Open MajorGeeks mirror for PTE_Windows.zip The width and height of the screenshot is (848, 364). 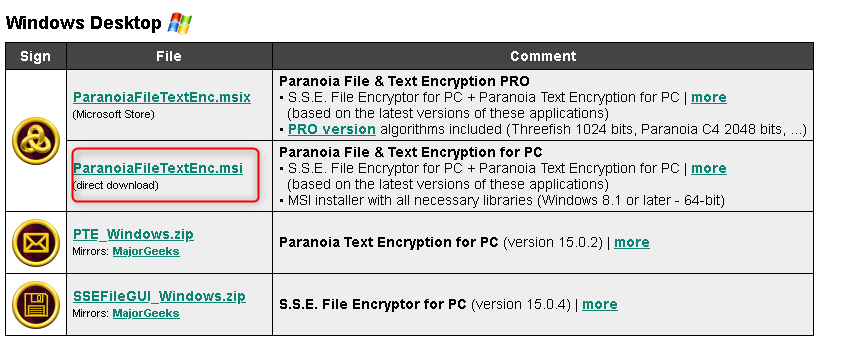tap(146, 252)
